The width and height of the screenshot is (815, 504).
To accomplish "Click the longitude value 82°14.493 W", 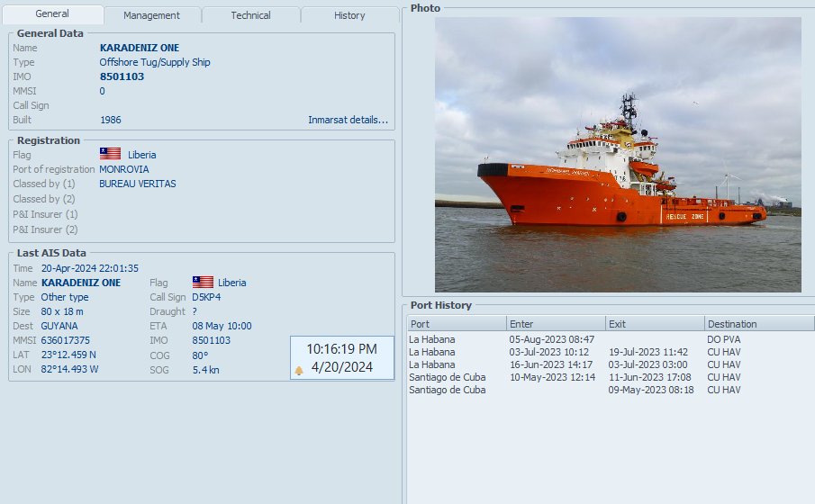I will coord(69,369).
